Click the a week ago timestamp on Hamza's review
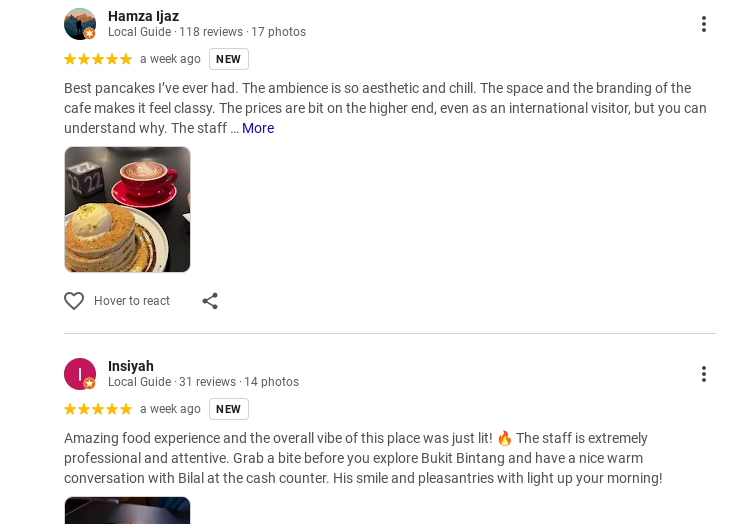The height and width of the screenshot is (524, 732). [x=170, y=59]
